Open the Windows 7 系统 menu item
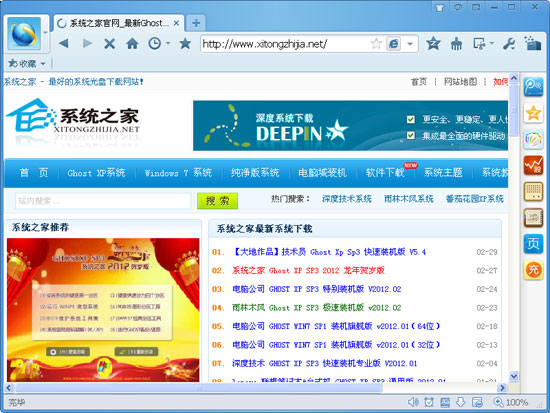This screenshot has width=550, height=413. coord(178,173)
